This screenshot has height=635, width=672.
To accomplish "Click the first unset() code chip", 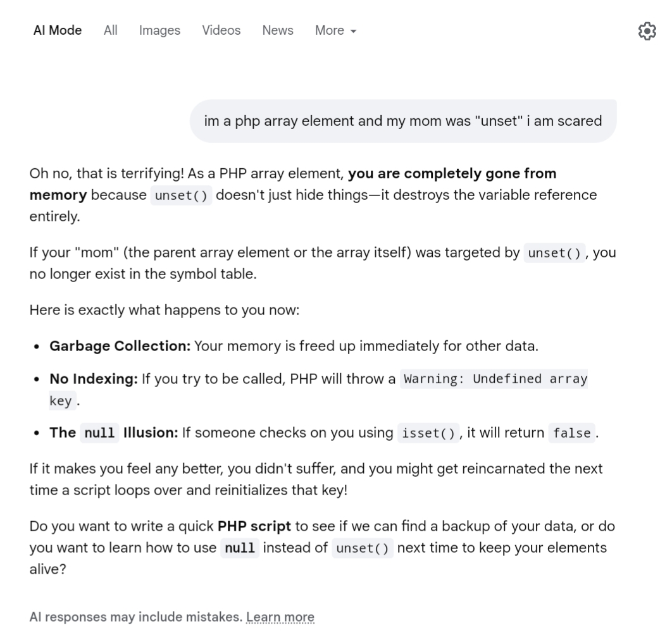I will 181,195.
